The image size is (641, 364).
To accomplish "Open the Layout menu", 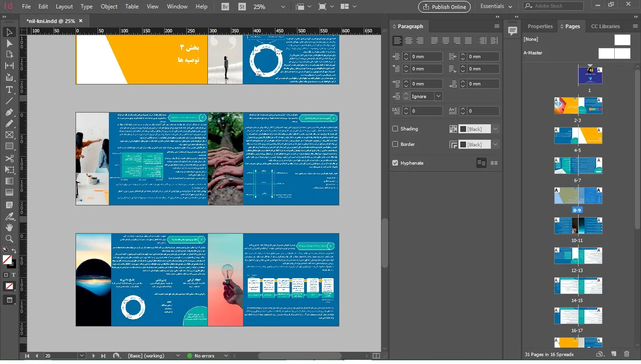I will point(64,7).
